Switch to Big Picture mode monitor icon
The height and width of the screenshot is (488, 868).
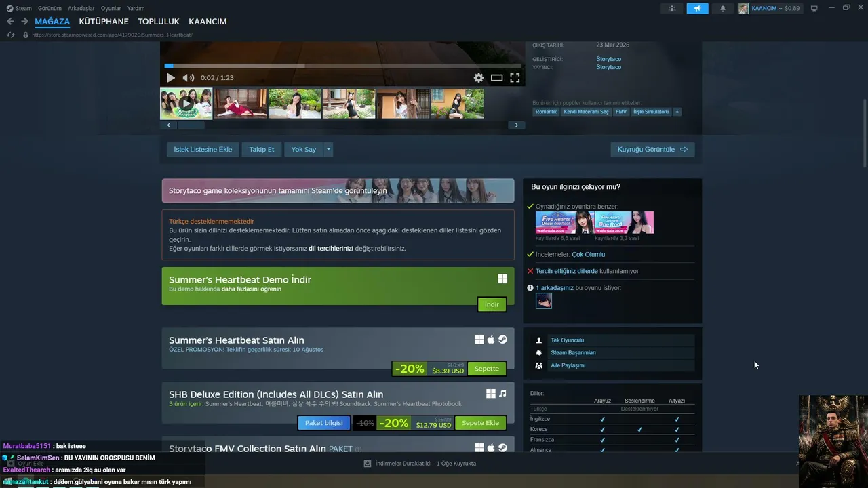point(814,8)
